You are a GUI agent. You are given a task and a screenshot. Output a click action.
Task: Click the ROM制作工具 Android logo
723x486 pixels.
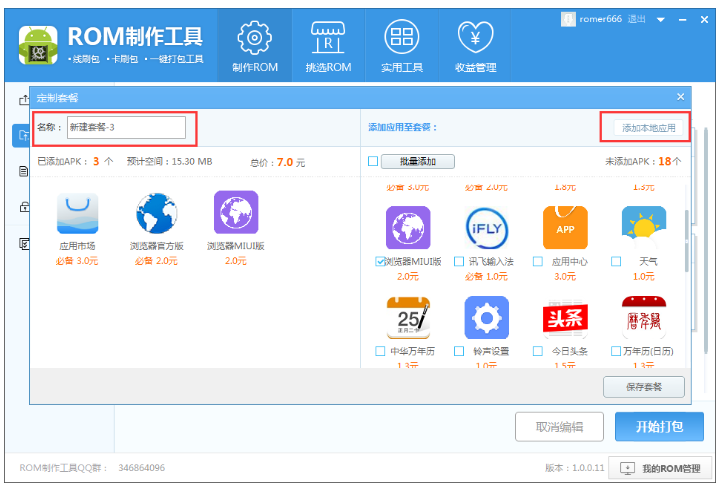click(x=38, y=45)
